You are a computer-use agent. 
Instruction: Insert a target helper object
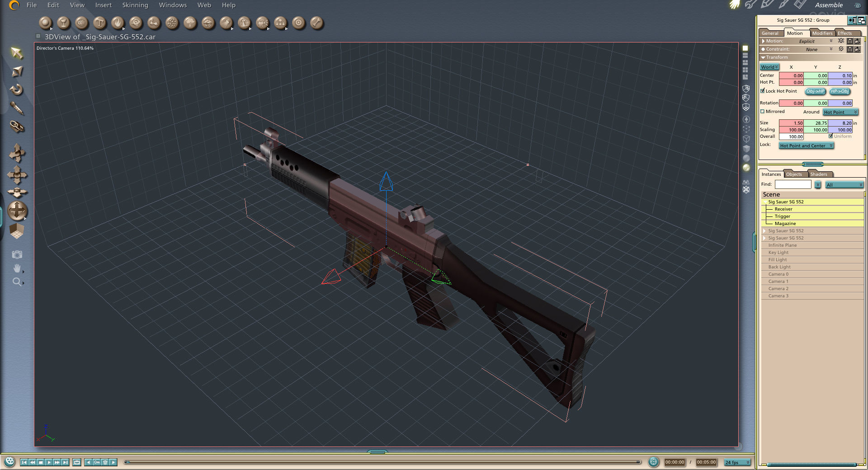point(298,23)
